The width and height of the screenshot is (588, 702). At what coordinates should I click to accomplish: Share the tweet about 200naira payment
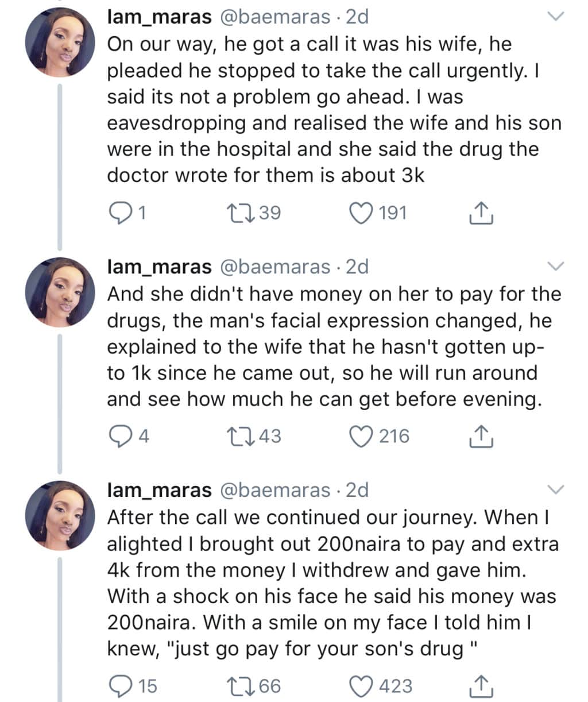pos(481,686)
